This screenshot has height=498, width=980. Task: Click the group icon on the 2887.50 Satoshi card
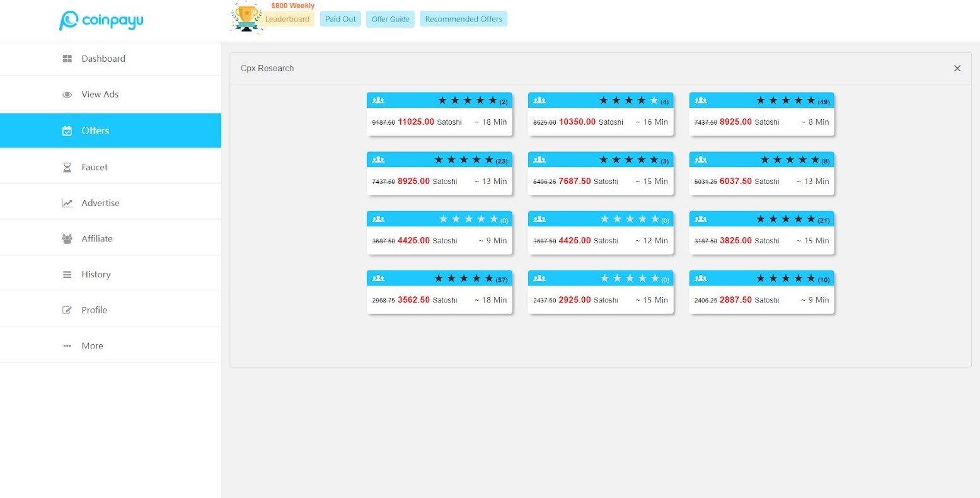(701, 278)
